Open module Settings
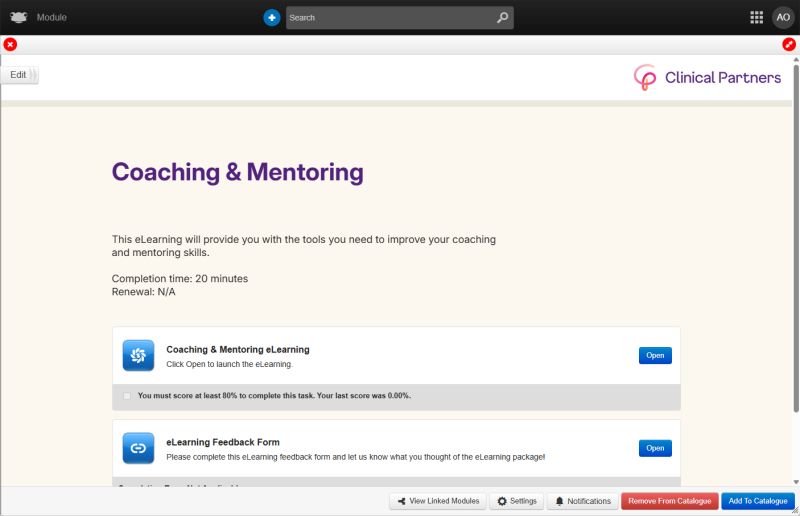 point(517,501)
